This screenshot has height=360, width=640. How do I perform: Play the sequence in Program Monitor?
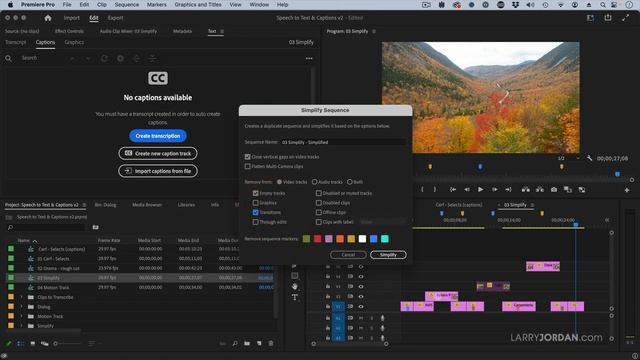pos(480,189)
